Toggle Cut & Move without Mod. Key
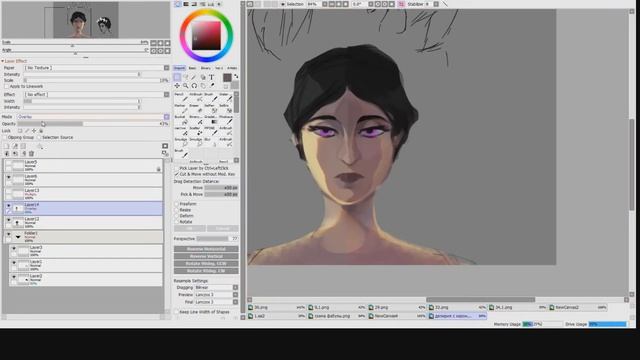Viewport: 640px width, 360px height. pos(177,174)
